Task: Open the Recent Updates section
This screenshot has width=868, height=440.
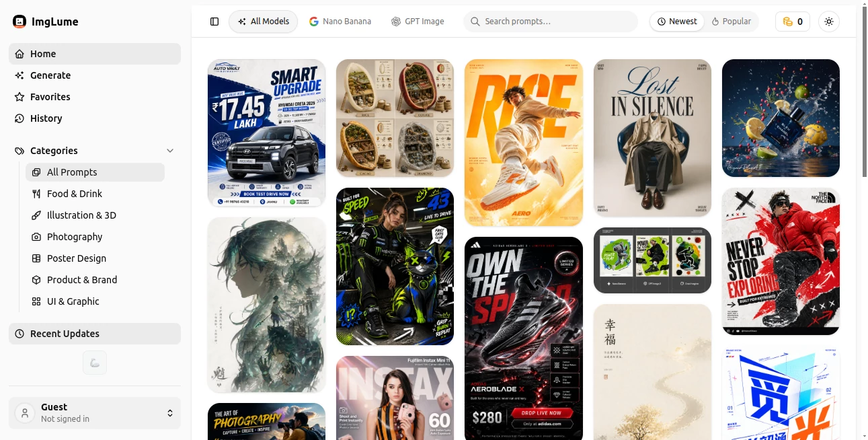Action: point(95,334)
